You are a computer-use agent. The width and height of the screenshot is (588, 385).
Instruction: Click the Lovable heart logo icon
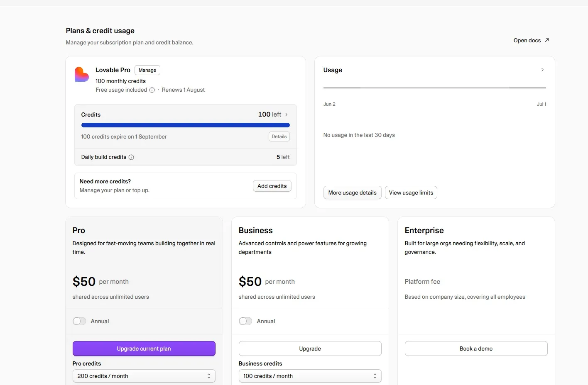pyautogui.click(x=82, y=74)
